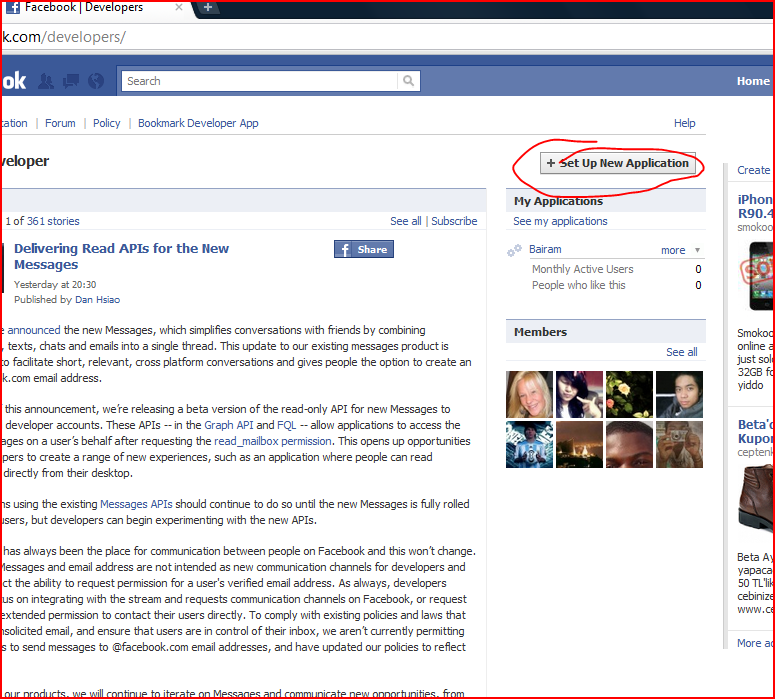The height and width of the screenshot is (699, 775).
Task: Focus the Facebook Search input field
Action: coord(259,81)
